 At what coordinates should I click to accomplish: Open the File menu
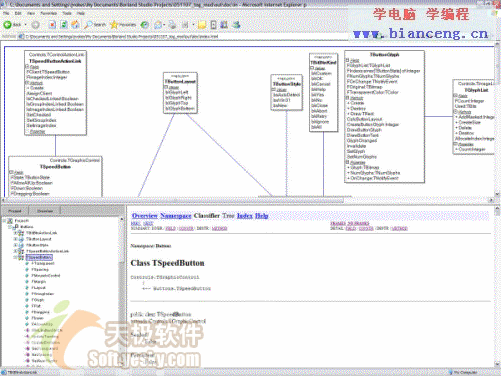coord(6,13)
